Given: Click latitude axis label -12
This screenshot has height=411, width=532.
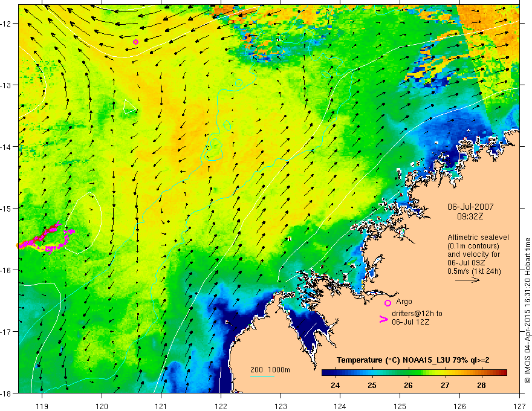Looking at the screenshot, I should tap(7, 24).
